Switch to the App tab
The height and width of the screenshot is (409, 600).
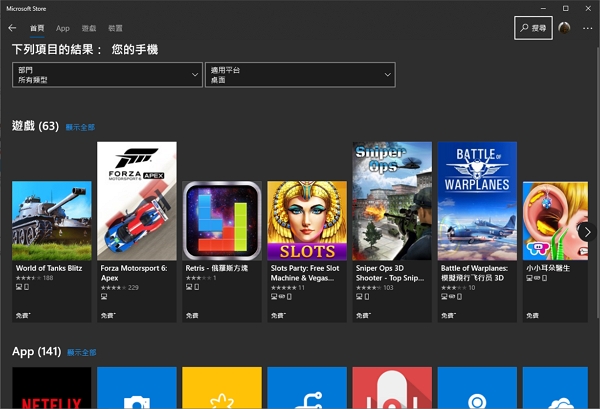tap(63, 28)
